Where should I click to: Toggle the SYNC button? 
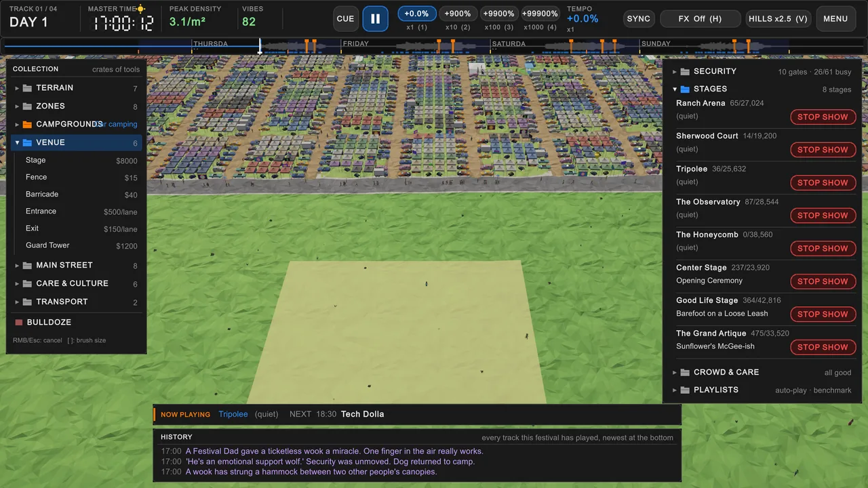click(639, 19)
